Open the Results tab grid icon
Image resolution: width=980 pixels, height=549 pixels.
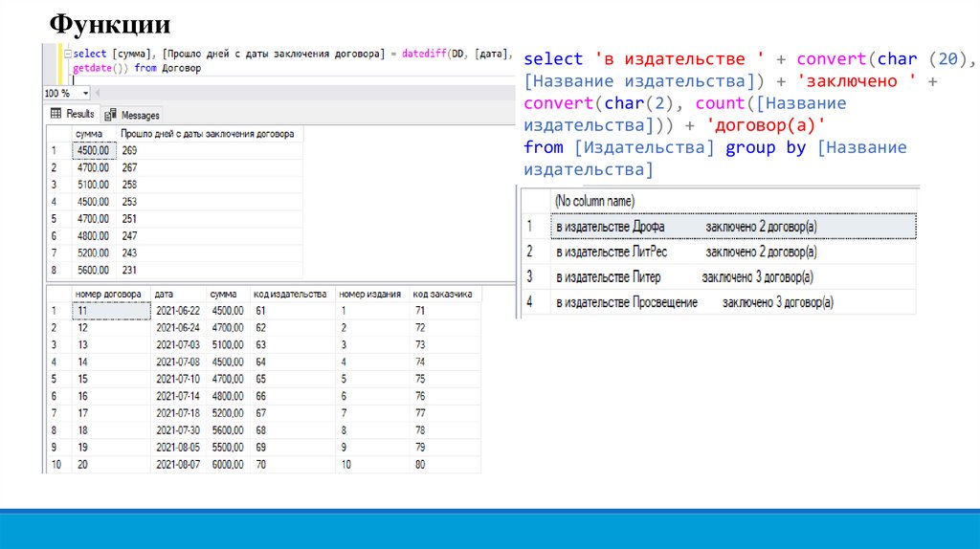point(56,115)
